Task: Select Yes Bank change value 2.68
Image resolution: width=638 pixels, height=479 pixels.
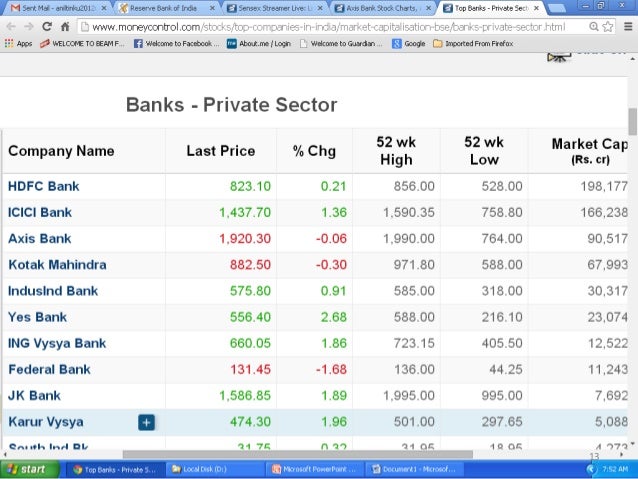Action: coord(334,317)
